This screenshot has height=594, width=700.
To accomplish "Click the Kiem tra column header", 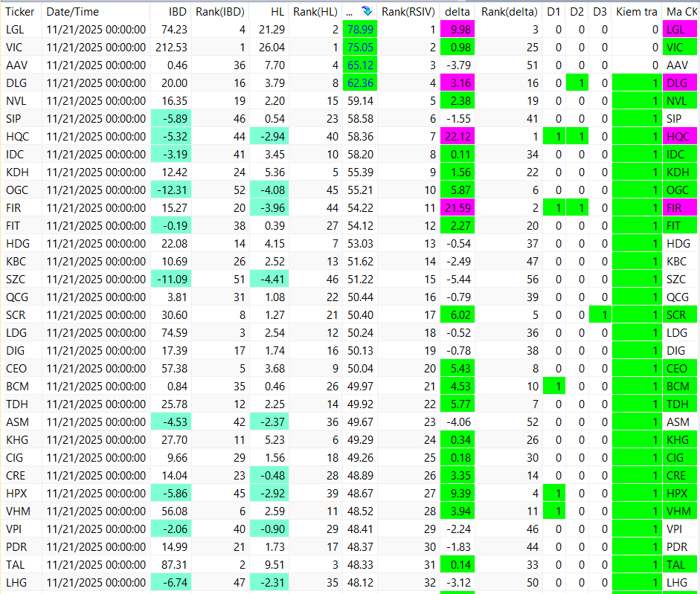I will coord(637,12).
